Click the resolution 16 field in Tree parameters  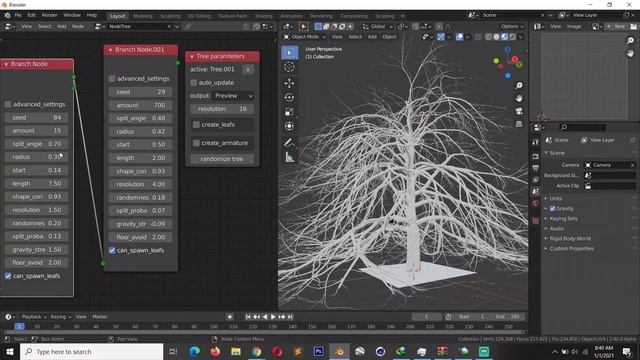(222, 109)
